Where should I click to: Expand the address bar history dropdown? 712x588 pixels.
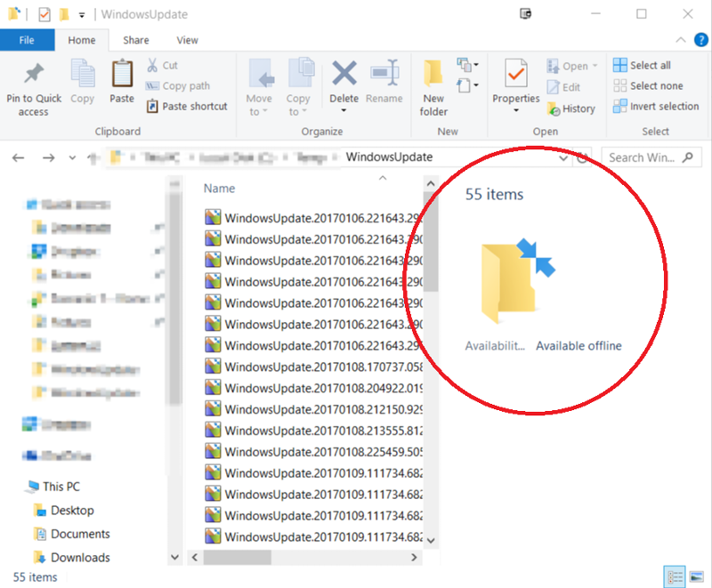coord(563,157)
